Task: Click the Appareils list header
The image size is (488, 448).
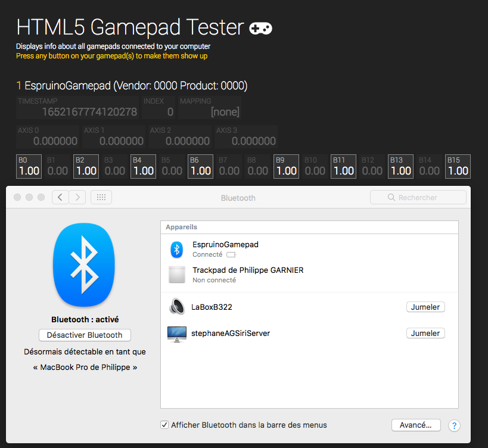Action: [x=309, y=227]
